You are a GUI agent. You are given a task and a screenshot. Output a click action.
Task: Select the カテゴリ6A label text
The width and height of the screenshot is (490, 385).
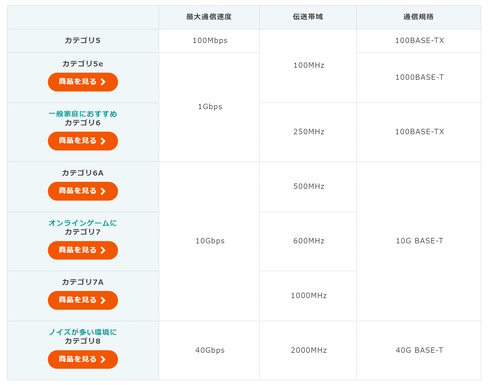[83, 173]
